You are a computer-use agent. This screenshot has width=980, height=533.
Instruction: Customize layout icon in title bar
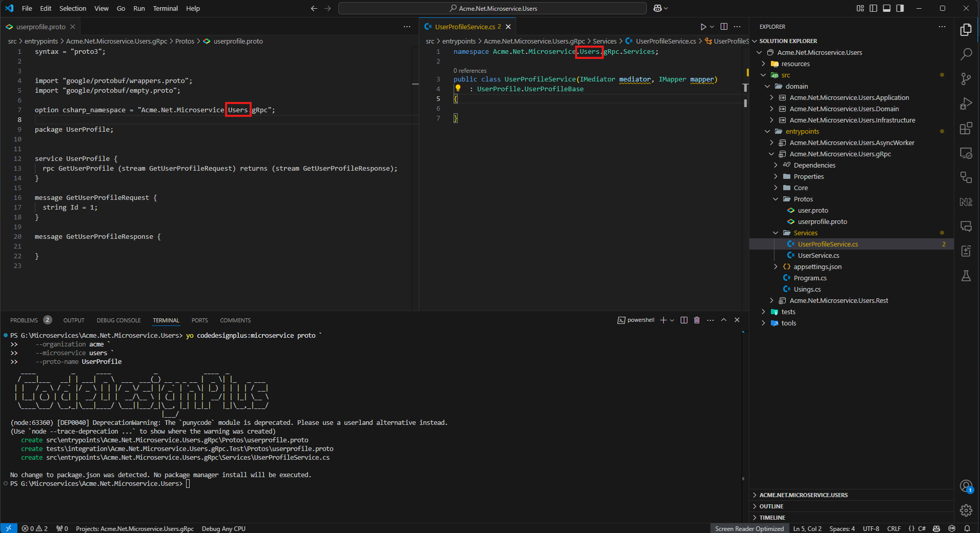point(860,8)
